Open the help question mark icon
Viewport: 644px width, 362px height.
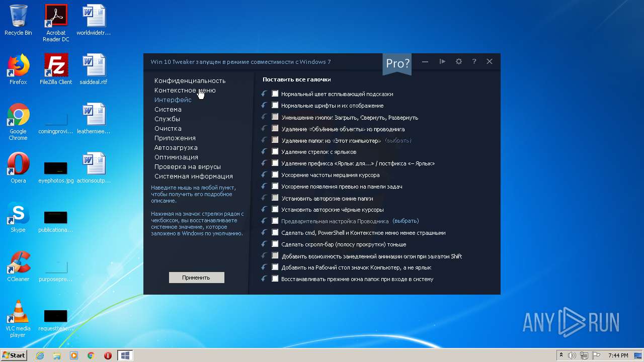pos(474,61)
